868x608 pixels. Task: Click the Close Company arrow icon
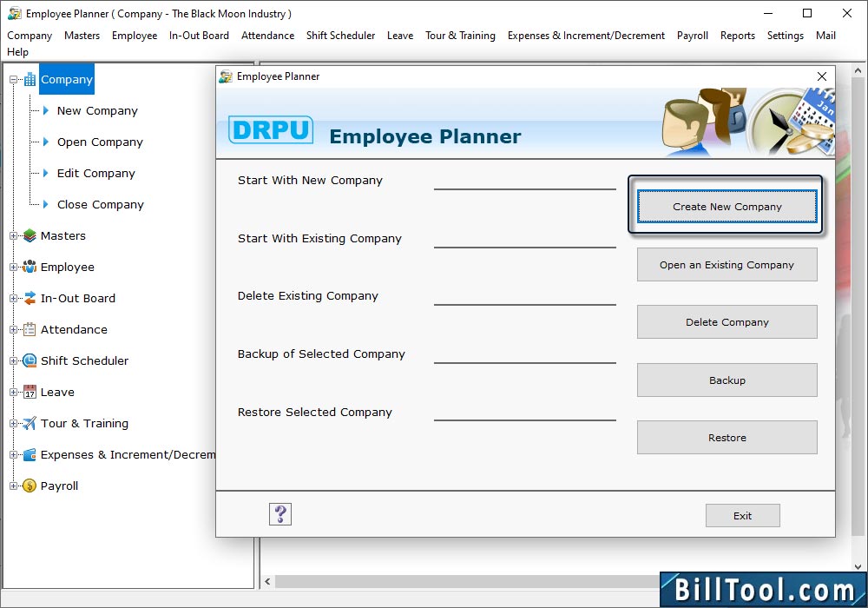pos(46,204)
